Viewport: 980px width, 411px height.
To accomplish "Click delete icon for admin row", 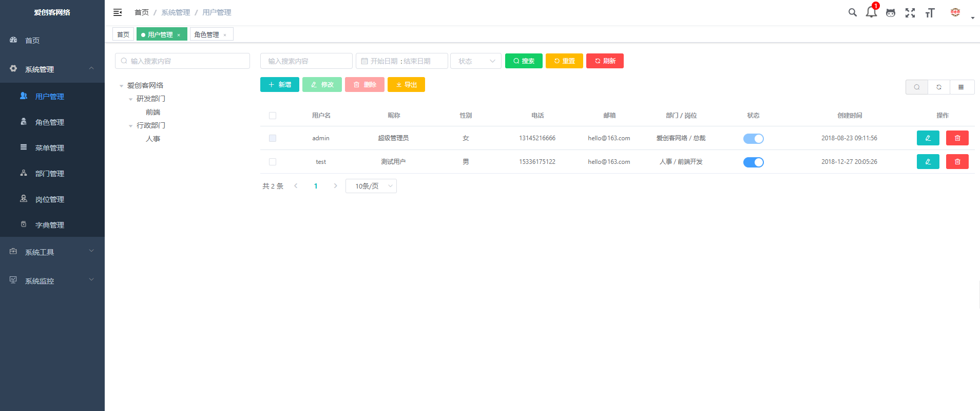I will [957, 138].
